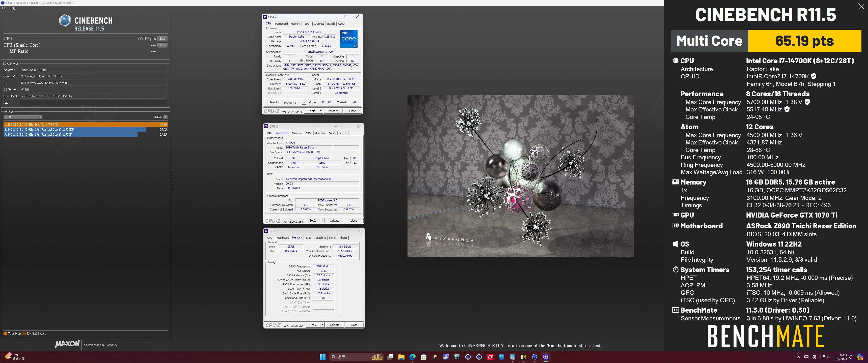Select the CPU tab in the Memory CPU-Z window
This screenshot has width=868, height=363.
269,238
